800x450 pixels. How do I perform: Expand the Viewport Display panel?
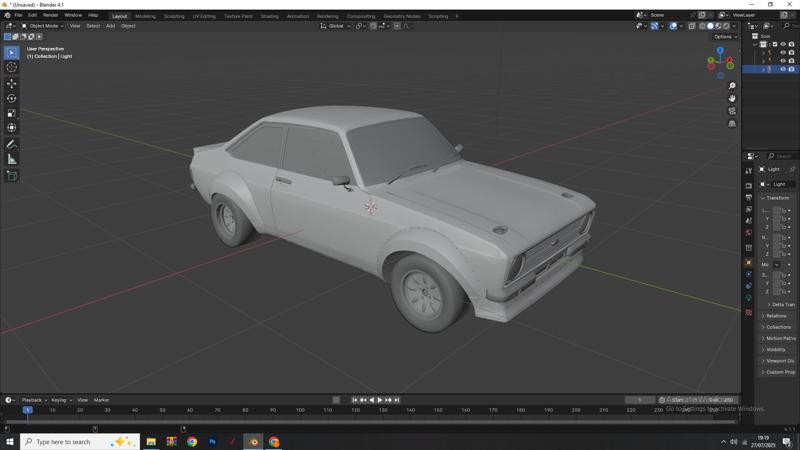coord(778,361)
